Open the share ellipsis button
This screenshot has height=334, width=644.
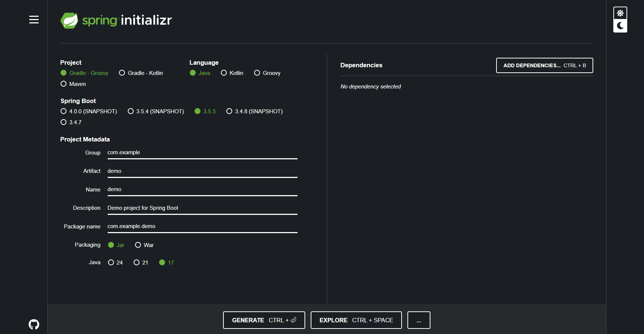tap(419, 320)
